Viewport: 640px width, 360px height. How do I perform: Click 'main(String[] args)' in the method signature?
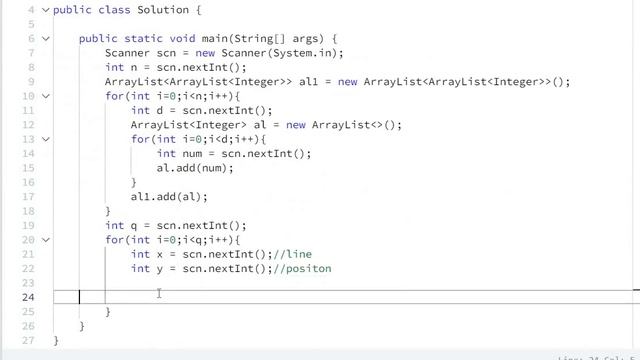(x=262, y=39)
